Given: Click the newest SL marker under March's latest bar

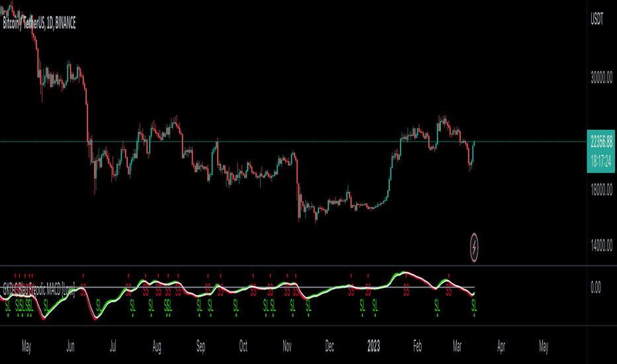Looking at the screenshot, I should 474,304.
